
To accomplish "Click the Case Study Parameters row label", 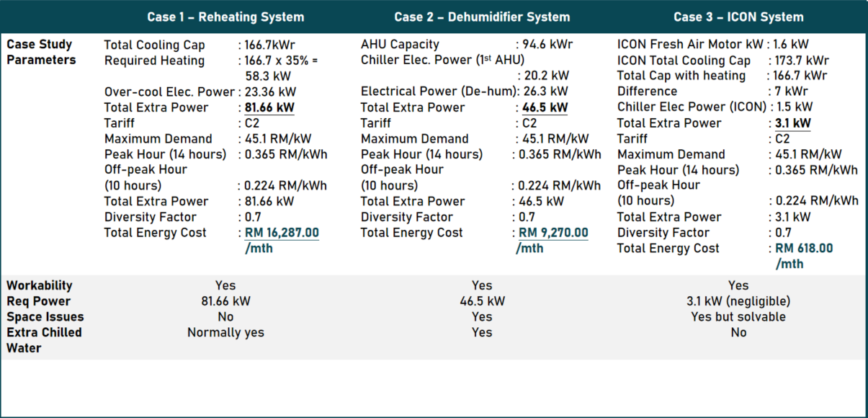I will pyautogui.click(x=41, y=52).
